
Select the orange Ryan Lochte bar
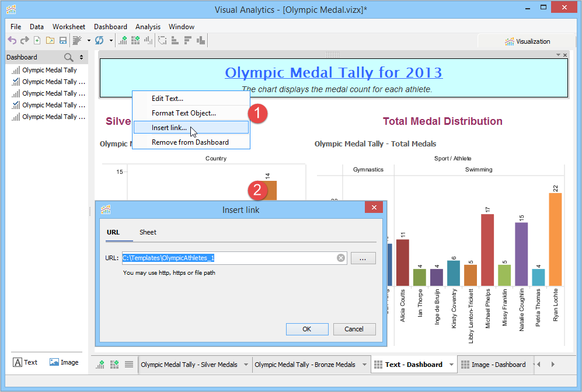pos(555,239)
